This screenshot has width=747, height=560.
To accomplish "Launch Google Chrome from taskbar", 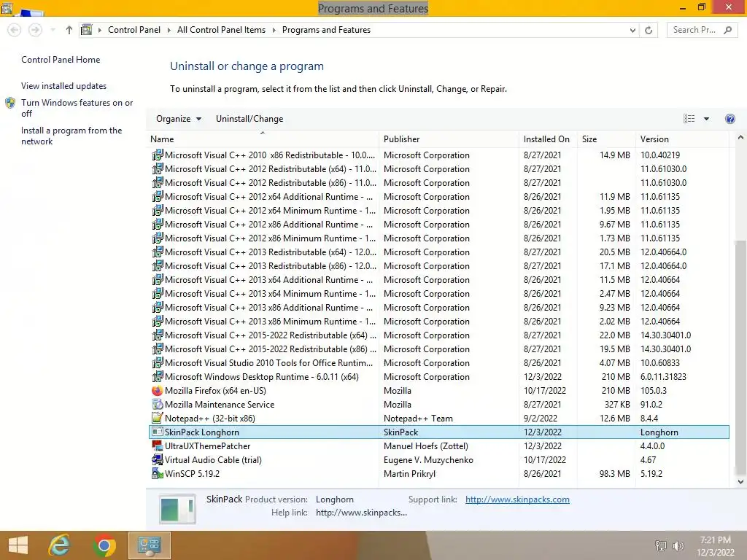I will [104, 545].
